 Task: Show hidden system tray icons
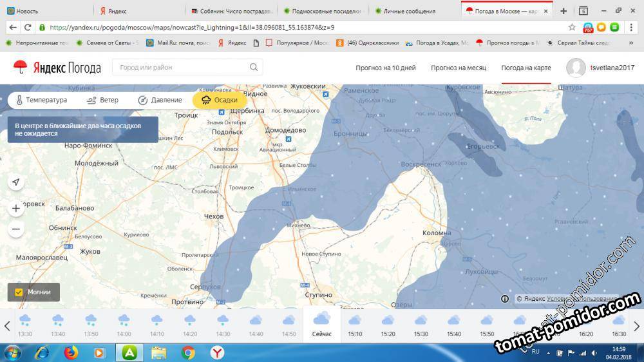pos(548,353)
